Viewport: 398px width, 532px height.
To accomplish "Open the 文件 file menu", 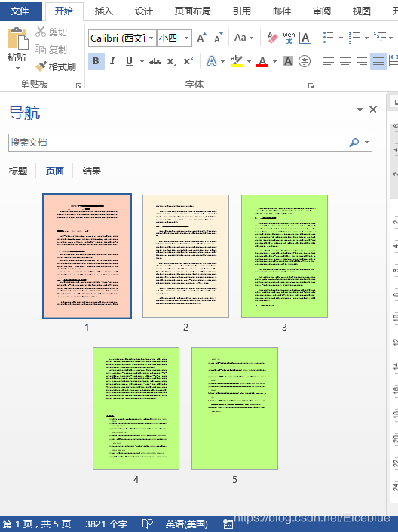I will pos(20,11).
